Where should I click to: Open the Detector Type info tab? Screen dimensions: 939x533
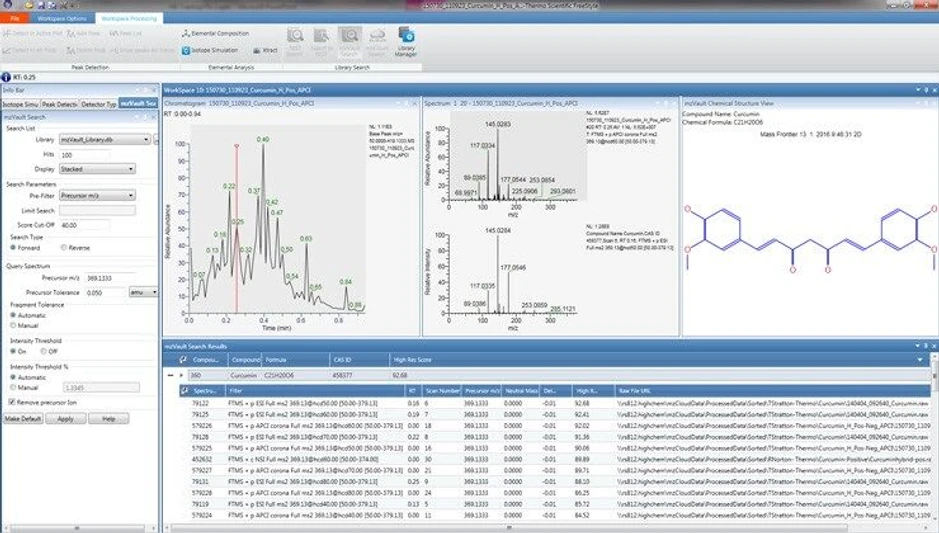[x=98, y=104]
